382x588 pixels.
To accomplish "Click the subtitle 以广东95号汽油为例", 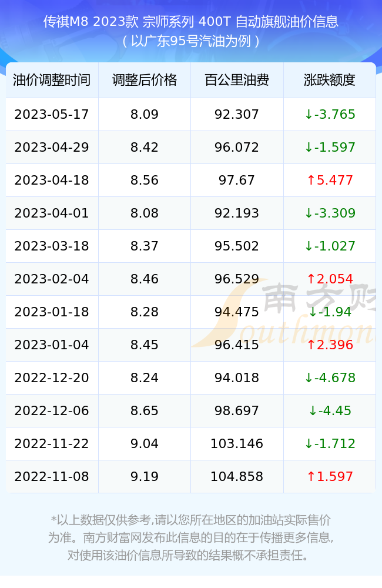I will pos(191,41).
